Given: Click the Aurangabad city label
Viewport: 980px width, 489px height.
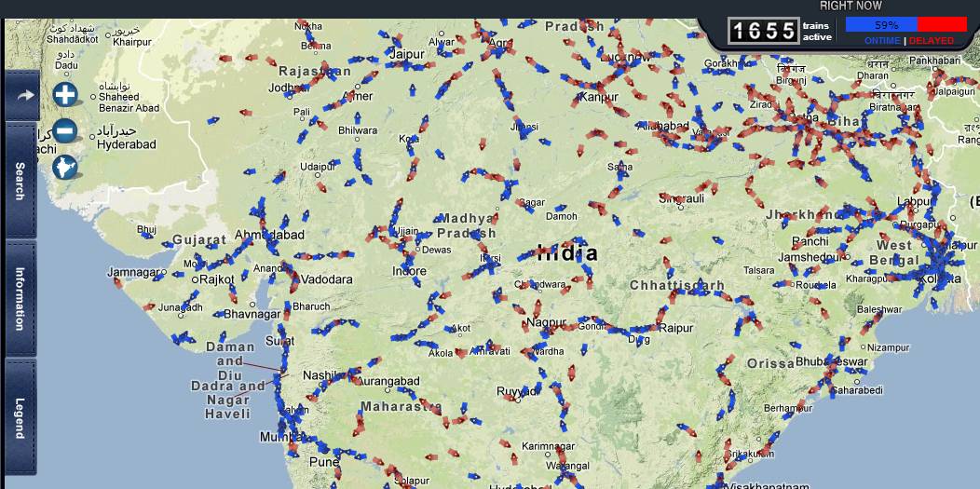Looking at the screenshot, I should [x=387, y=380].
